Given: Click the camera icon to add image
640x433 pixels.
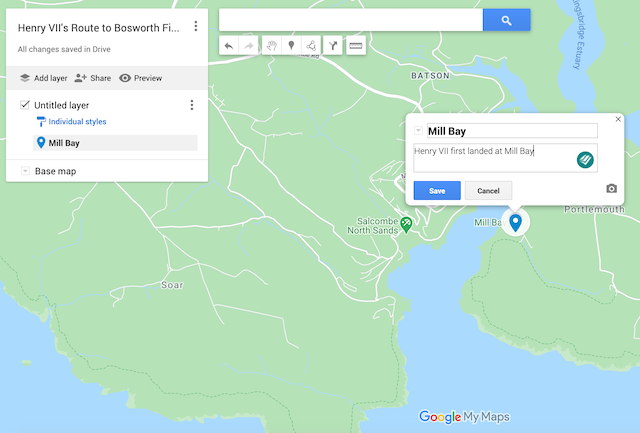Looking at the screenshot, I should point(611,189).
